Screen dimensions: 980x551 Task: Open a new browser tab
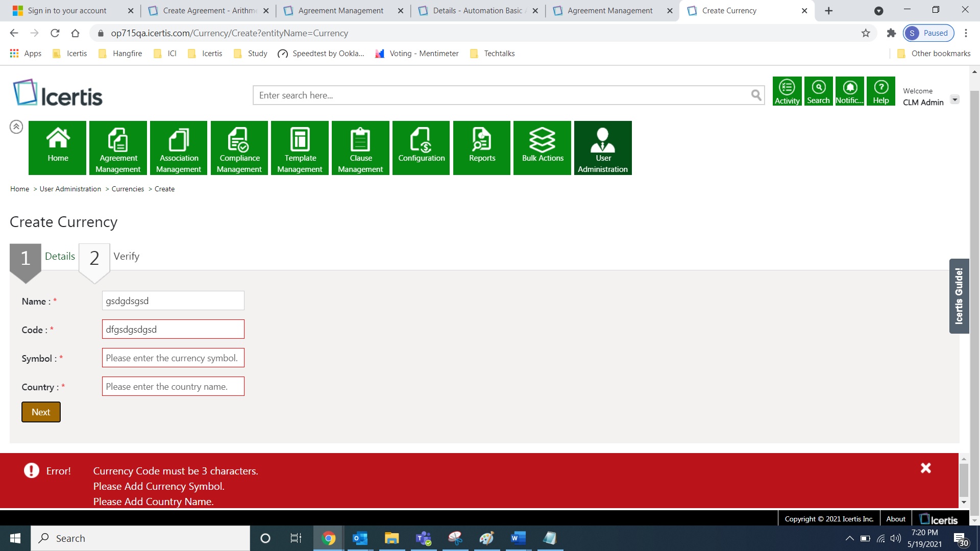pyautogui.click(x=828, y=11)
